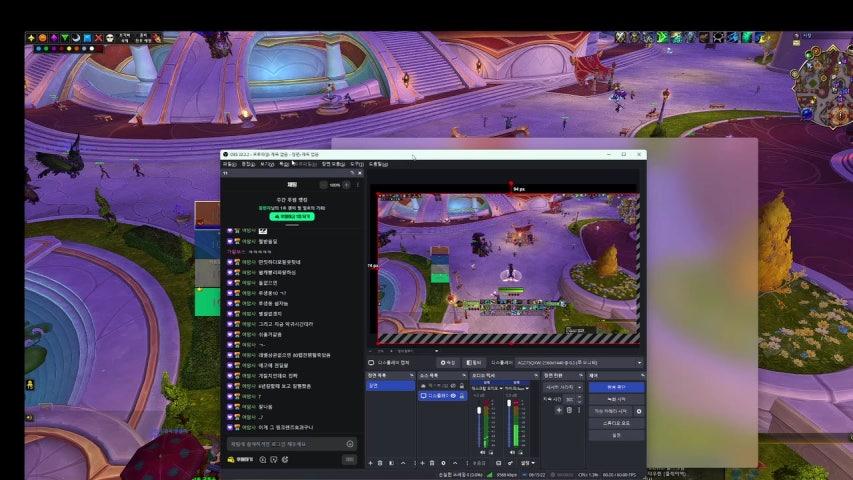Click the virtual camera start button
The width and height of the screenshot is (853, 480).
[610, 411]
